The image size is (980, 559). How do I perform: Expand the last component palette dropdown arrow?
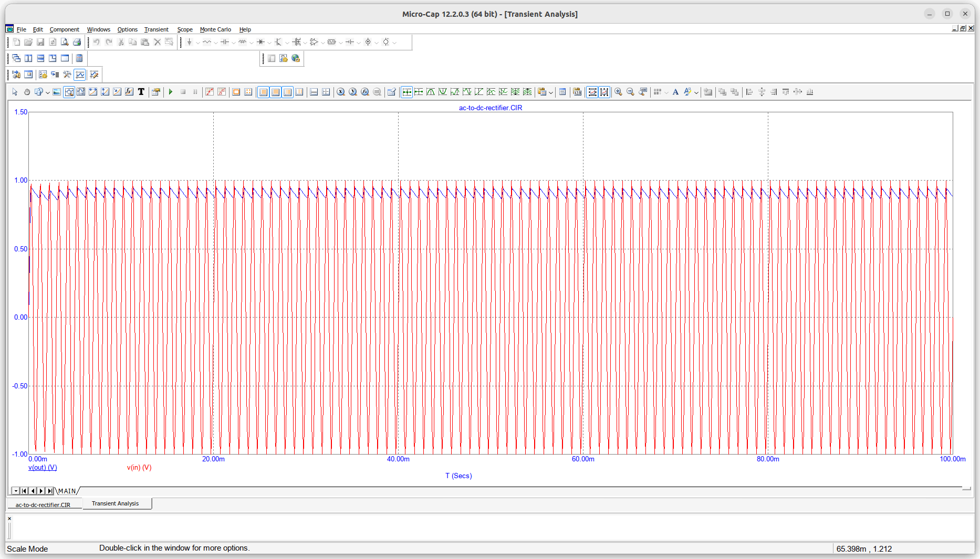pyautogui.click(x=394, y=43)
